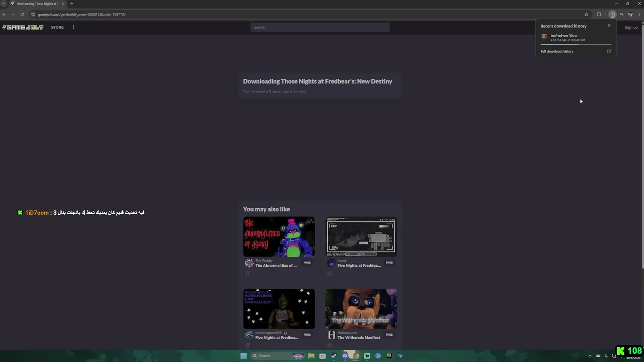Click the gamejolt.com address bar URL
This screenshot has width=644, height=362.
[x=82, y=14]
